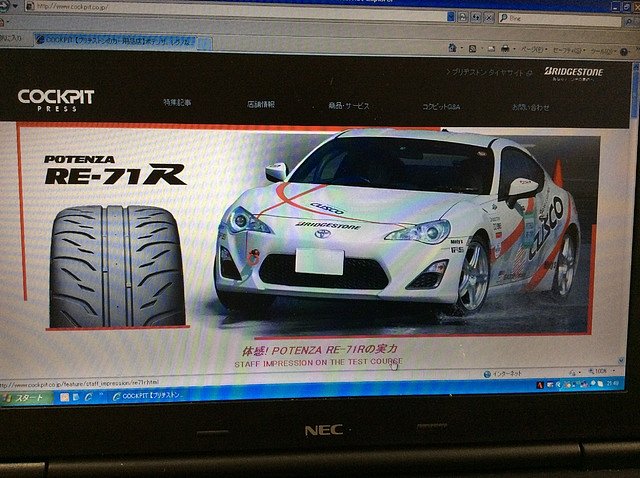This screenshot has height=478, width=640.
Task: Select the COCKPIT browser tab
Action: tap(116, 40)
